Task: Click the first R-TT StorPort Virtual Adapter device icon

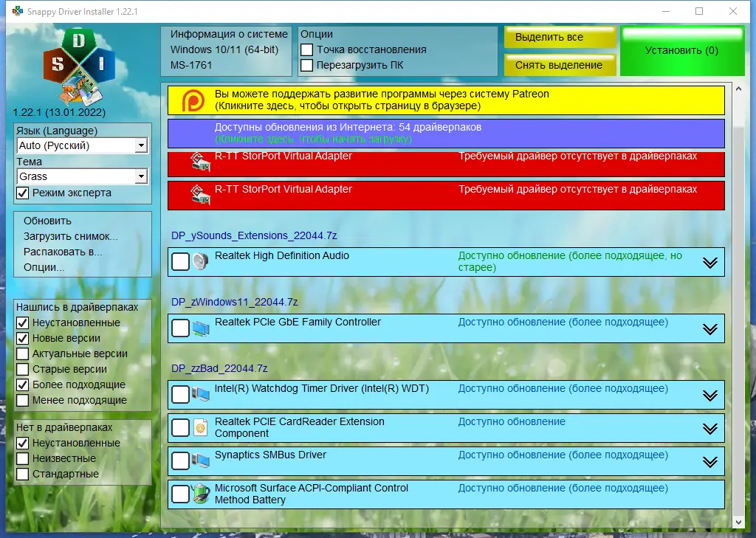Action: click(200, 162)
